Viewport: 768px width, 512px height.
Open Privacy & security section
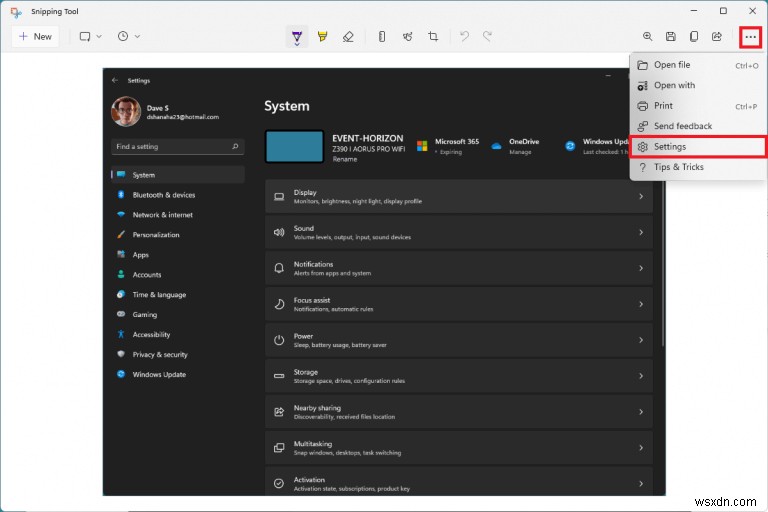178,354
